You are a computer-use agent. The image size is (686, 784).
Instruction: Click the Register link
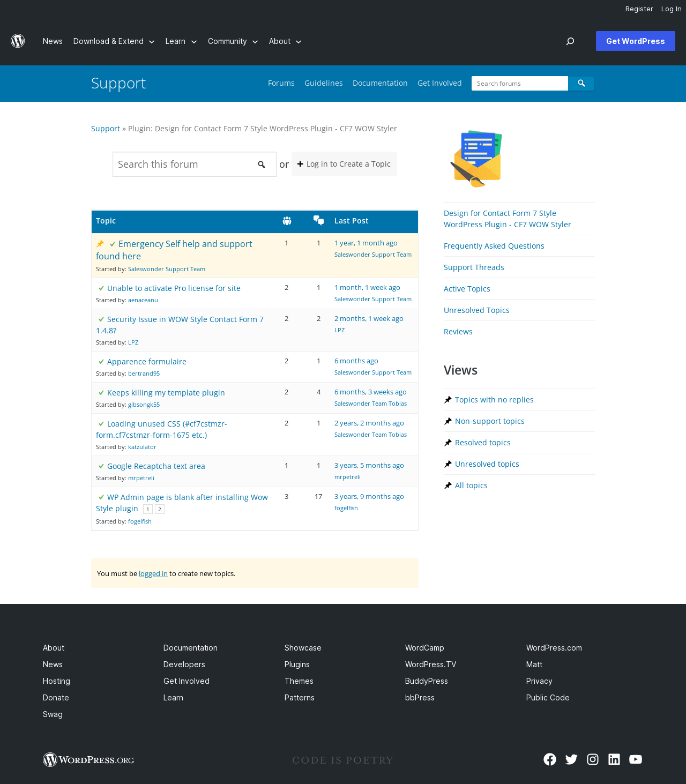point(639,9)
